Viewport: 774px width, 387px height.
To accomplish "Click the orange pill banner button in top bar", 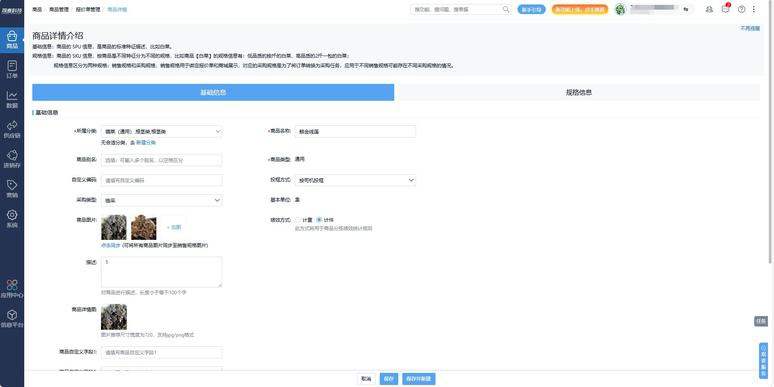I will pyautogui.click(x=580, y=9).
